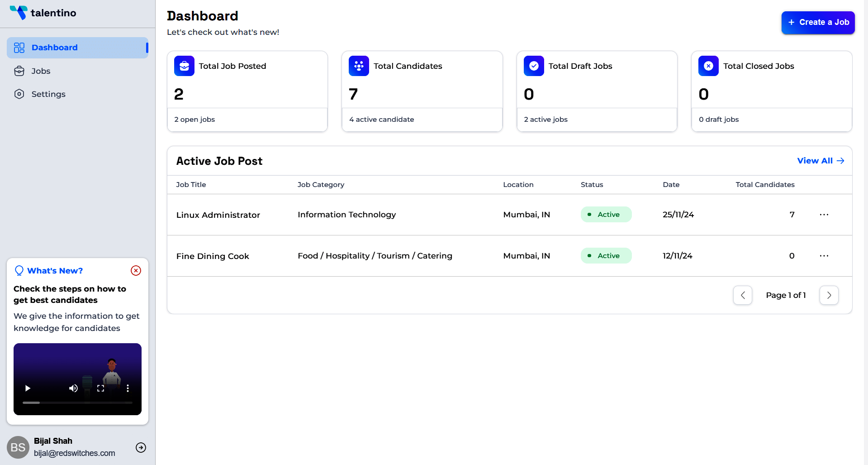The image size is (868, 465).
Task: Click the candidates icon on Total Candidates card
Action: (358, 66)
